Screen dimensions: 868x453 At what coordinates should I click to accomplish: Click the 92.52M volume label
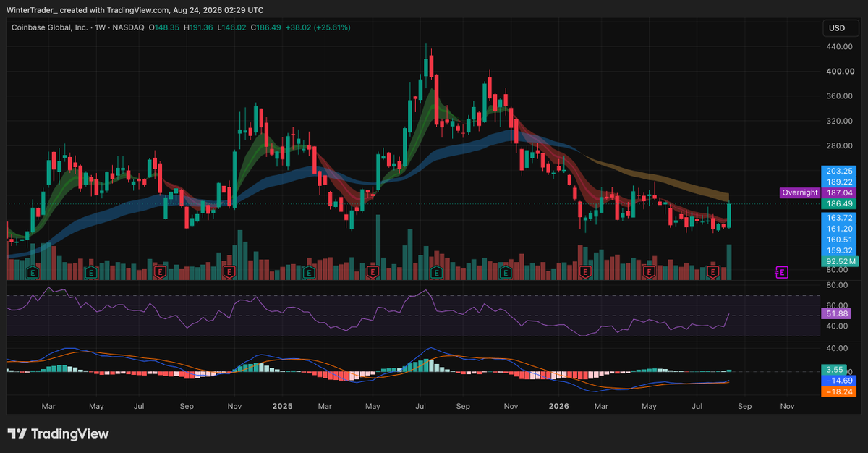coord(839,261)
